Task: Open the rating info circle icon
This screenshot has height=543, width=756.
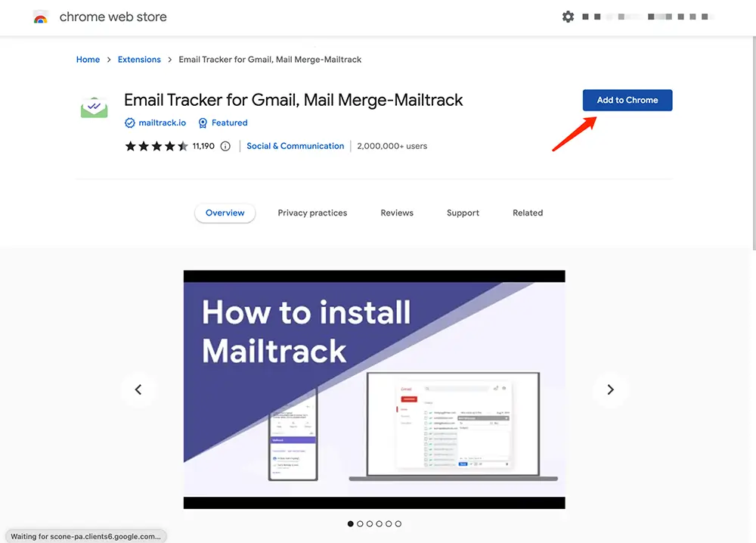Action: 225,146
